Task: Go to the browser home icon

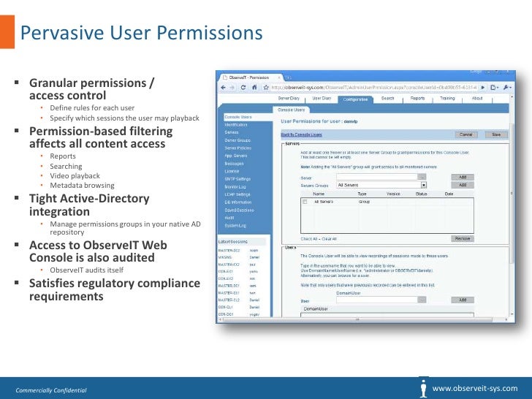Action: pyautogui.click(x=254, y=88)
